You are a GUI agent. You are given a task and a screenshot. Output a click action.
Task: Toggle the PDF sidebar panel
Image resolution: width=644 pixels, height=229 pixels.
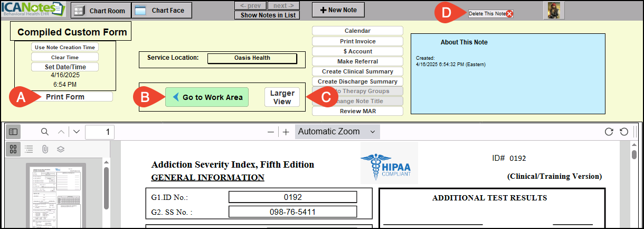[x=13, y=132]
